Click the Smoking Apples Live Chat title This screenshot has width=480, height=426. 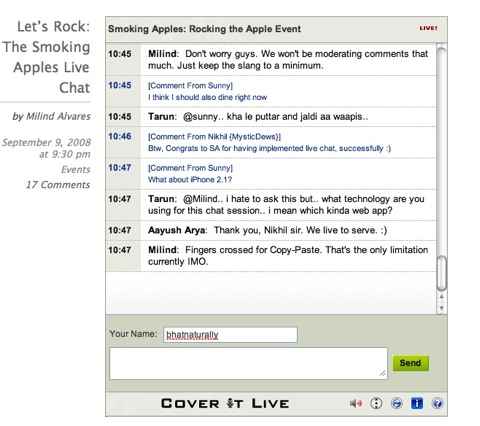tap(47, 57)
